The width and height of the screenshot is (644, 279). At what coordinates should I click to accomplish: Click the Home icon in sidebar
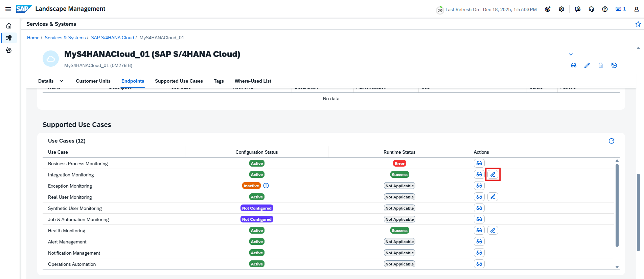[x=9, y=26]
